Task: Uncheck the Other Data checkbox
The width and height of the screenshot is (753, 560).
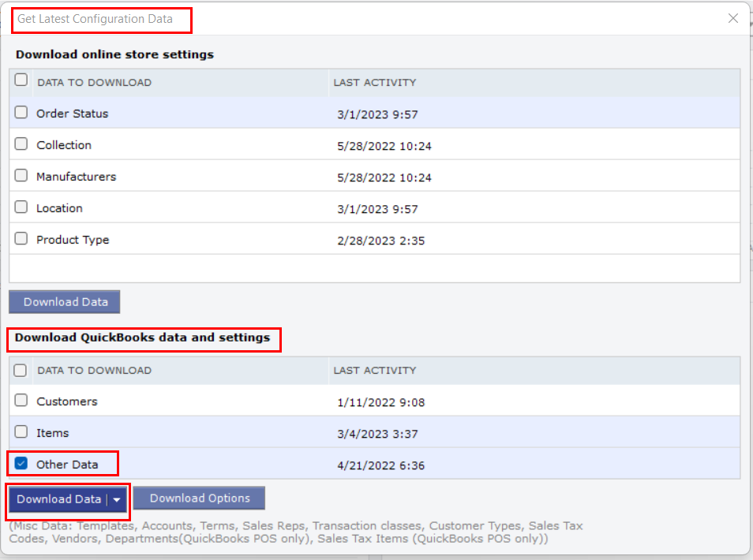Action: [21, 464]
